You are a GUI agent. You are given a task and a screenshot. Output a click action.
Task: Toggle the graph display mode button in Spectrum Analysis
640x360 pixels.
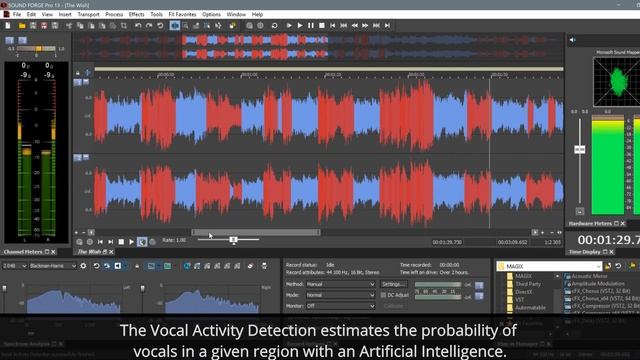click(x=151, y=266)
